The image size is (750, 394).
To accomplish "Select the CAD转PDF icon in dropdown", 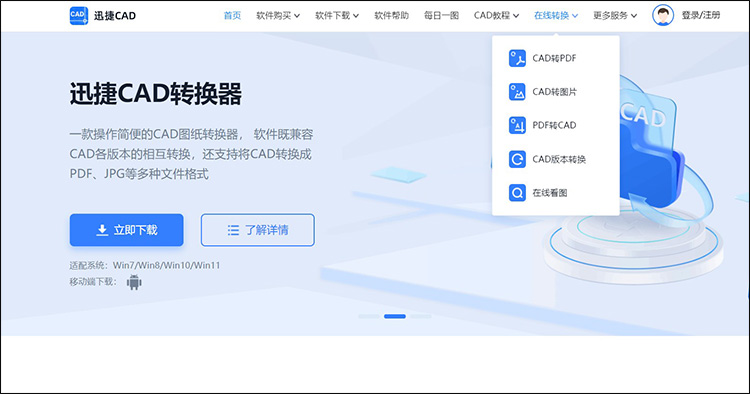I will coord(517,58).
